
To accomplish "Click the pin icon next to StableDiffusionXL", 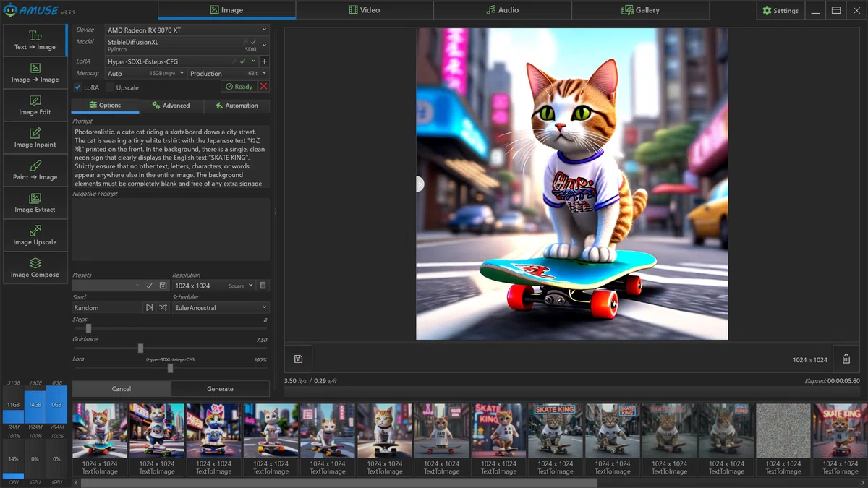I will [244, 43].
